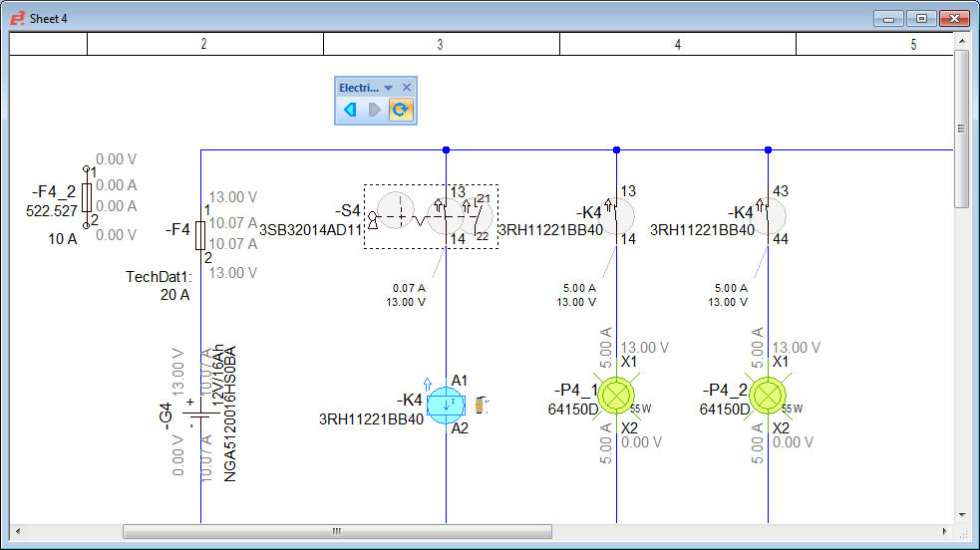Click column header 3 of the sheet
The image size is (980, 550).
pyautogui.click(x=441, y=45)
